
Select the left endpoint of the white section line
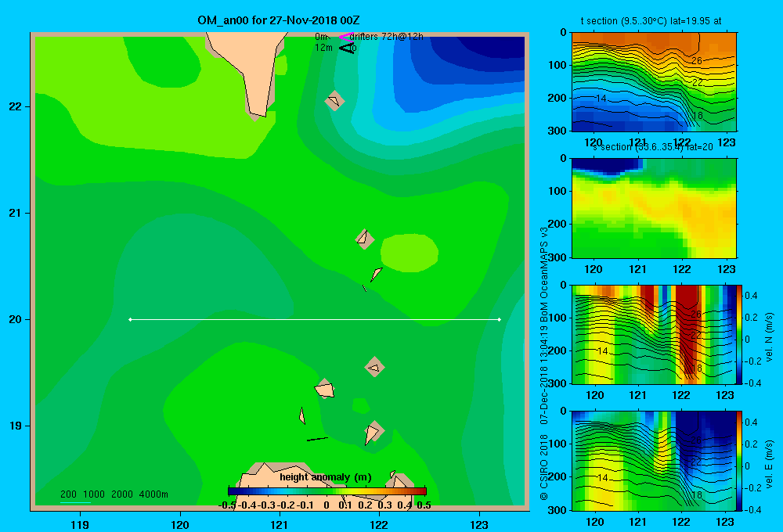pyautogui.click(x=130, y=319)
